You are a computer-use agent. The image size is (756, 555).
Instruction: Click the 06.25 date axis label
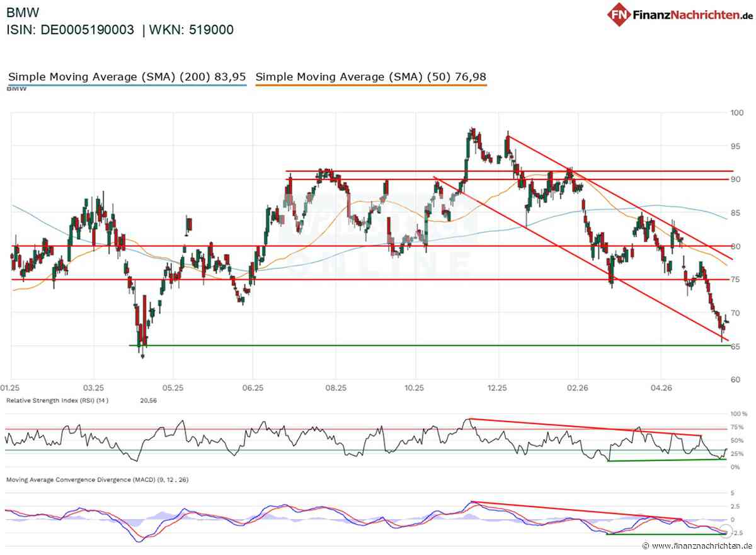(x=252, y=389)
